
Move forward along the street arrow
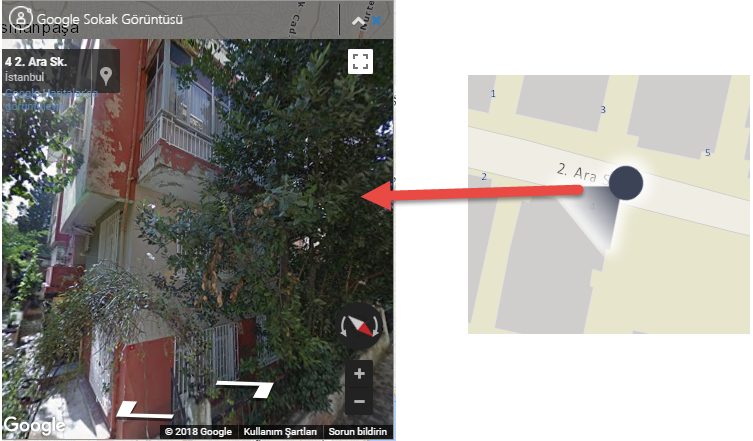tap(245, 388)
